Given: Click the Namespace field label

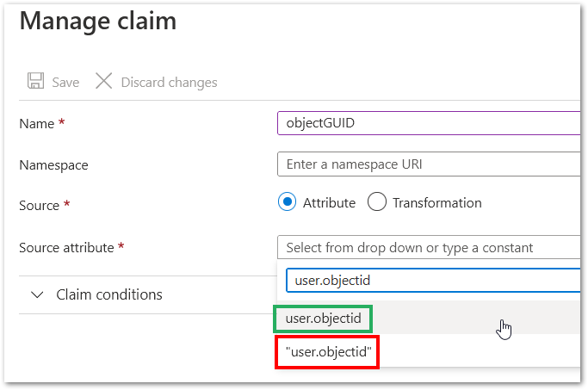Looking at the screenshot, I should coord(53,165).
